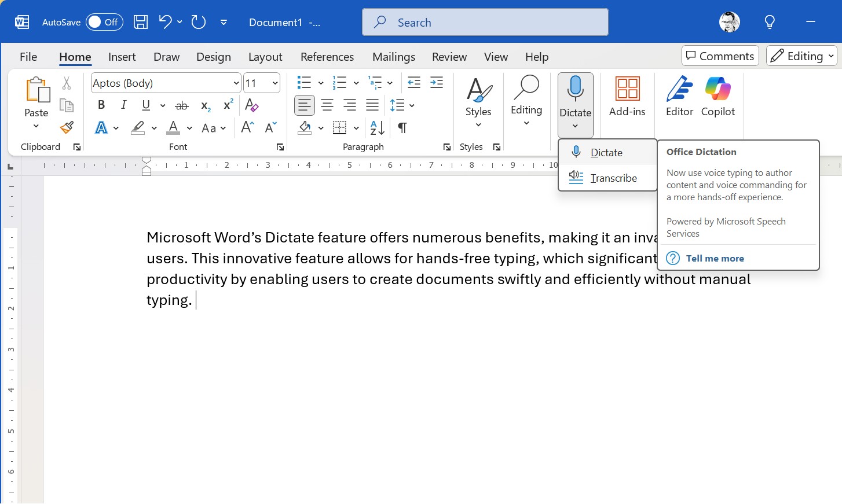
Task: Open the font size dropdown
Action: point(275,83)
